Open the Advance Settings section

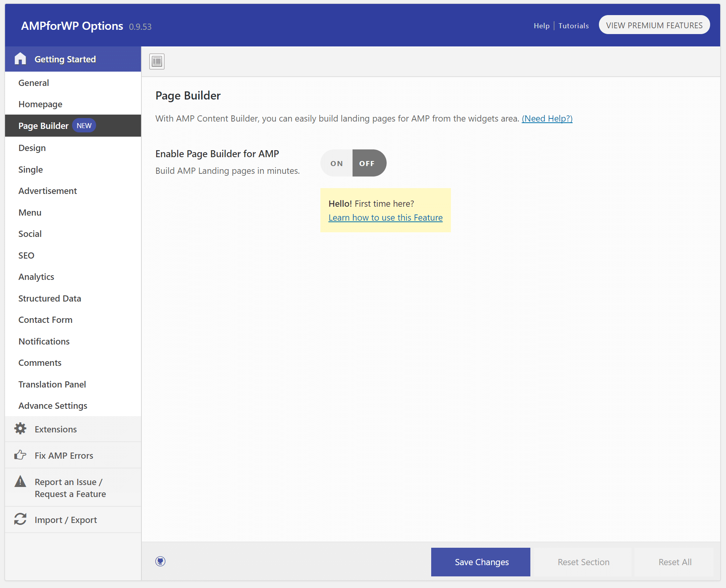point(53,405)
